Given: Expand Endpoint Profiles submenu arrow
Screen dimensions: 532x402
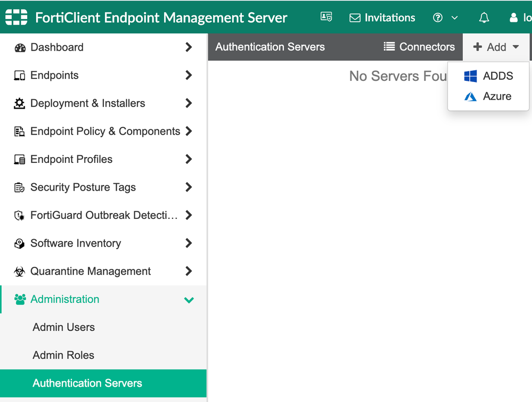Looking at the screenshot, I should (x=189, y=159).
